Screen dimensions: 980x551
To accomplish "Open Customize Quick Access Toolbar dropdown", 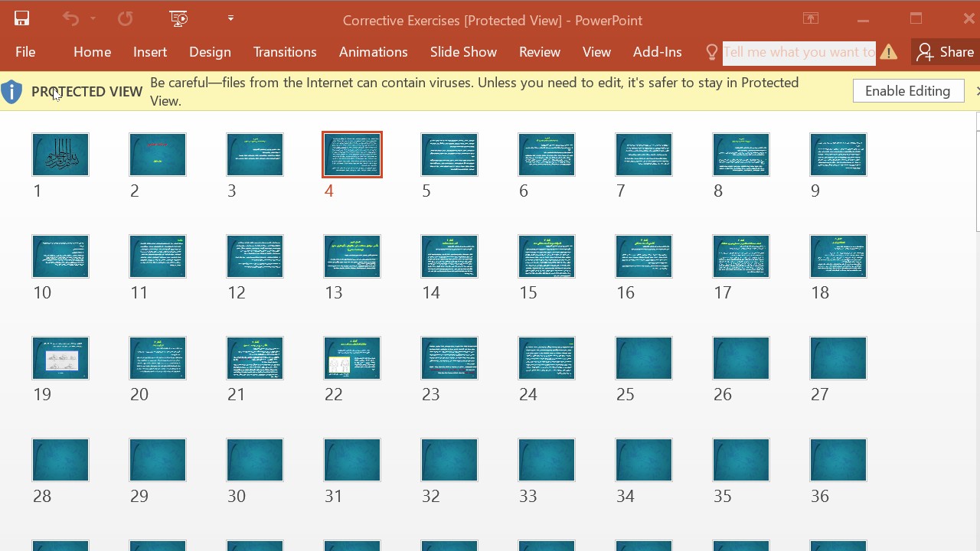I will click(230, 18).
